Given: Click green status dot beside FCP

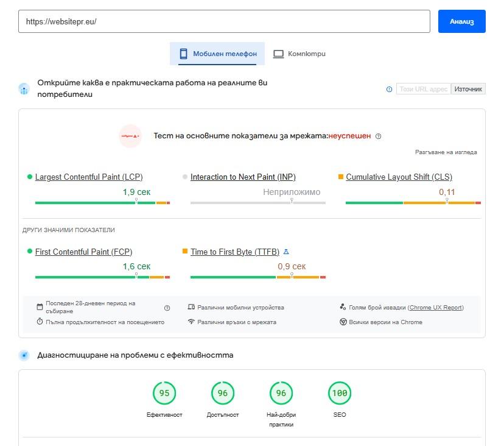Looking at the screenshot, I should tap(30, 251).
